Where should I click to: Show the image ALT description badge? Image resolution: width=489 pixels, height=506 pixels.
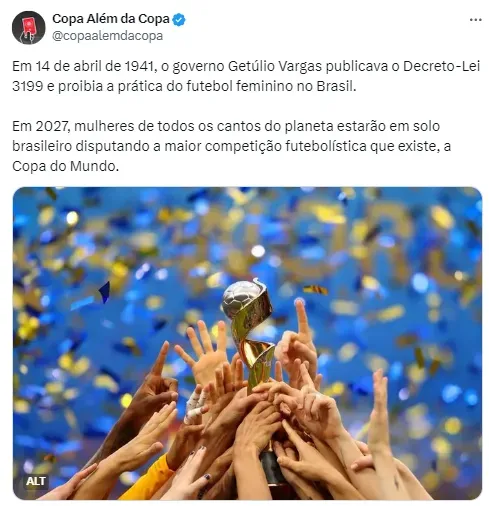pyautogui.click(x=35, y=481)
